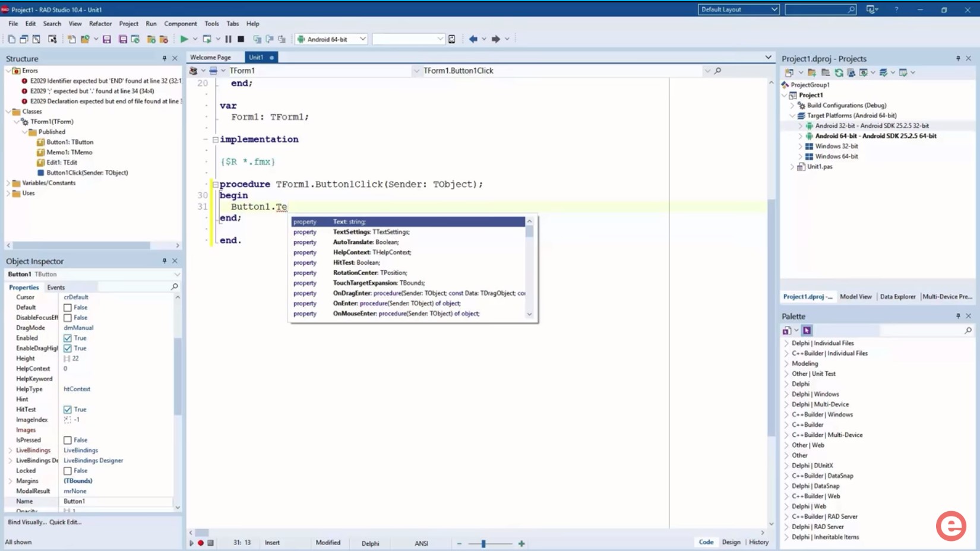This screenshot has height=551, width=980.
Task: Enable the IsPressed property checkbox
Action: [x=67, y=440]
